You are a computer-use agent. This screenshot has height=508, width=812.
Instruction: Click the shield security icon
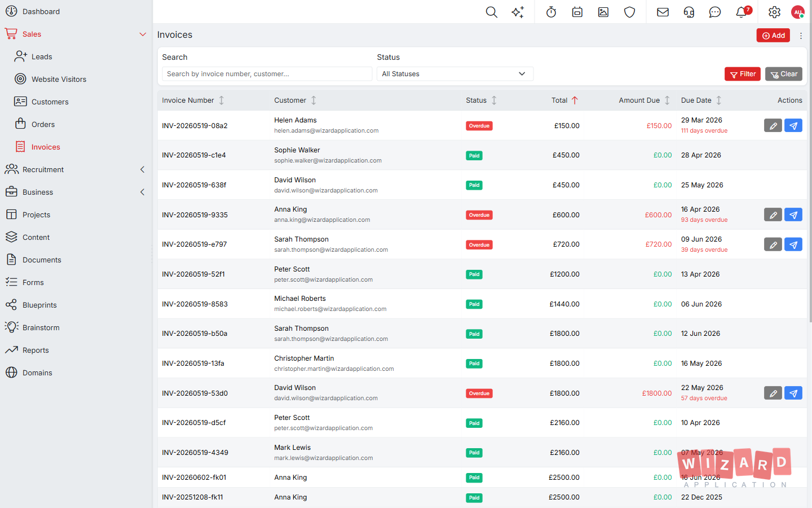[630, 12]
